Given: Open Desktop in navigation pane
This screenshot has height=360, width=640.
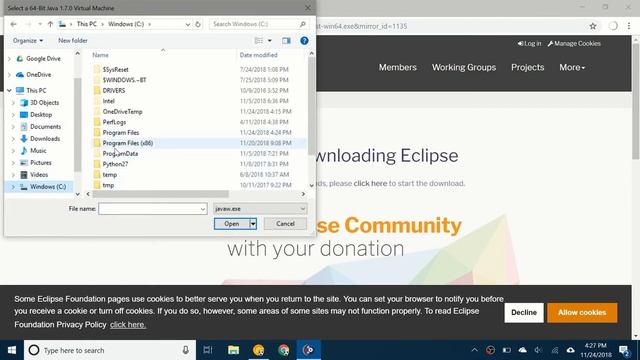Looking at the screenshot, I should [41, 115].
